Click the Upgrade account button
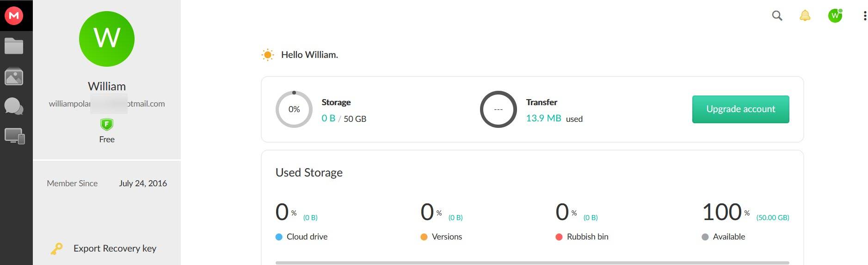This screenshot has width=868, height=265. [x=740, y=109]
